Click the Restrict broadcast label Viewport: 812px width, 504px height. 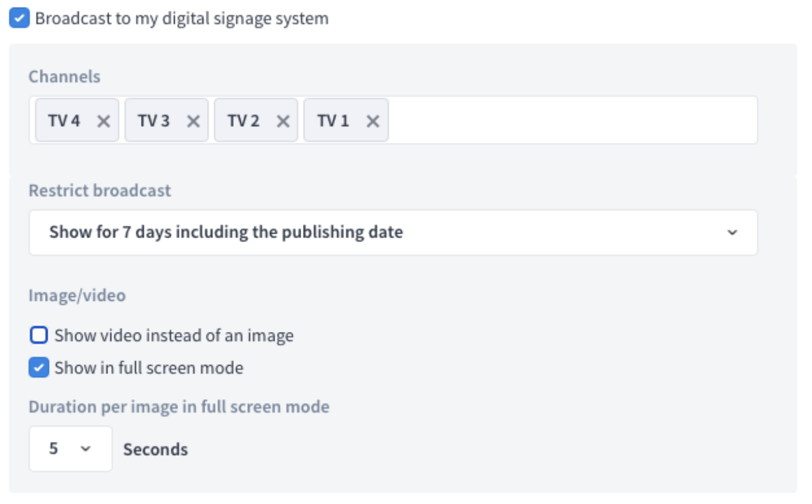click(100, 190)
